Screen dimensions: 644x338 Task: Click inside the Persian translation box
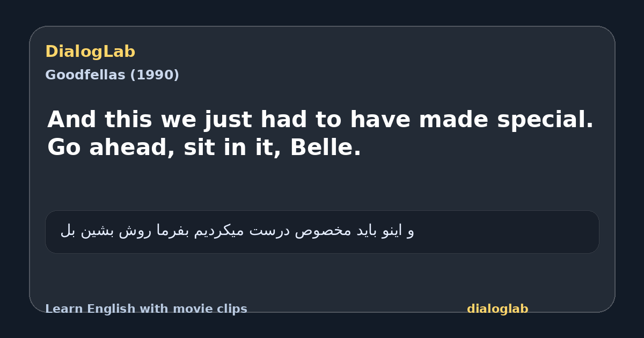[x=322, y=232]
